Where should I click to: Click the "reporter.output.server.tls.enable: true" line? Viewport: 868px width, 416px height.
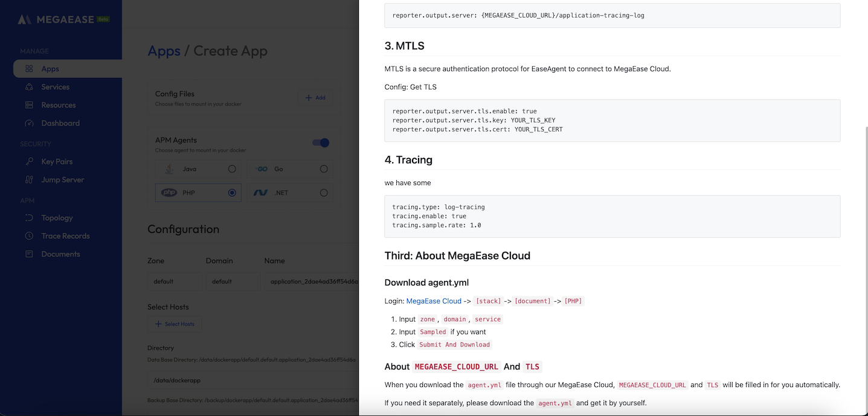pyautogui.click(x=465, y=111)
